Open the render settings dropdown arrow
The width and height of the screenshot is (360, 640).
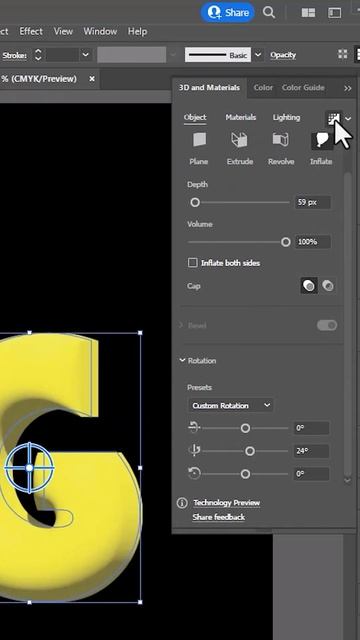coord(348,119)
